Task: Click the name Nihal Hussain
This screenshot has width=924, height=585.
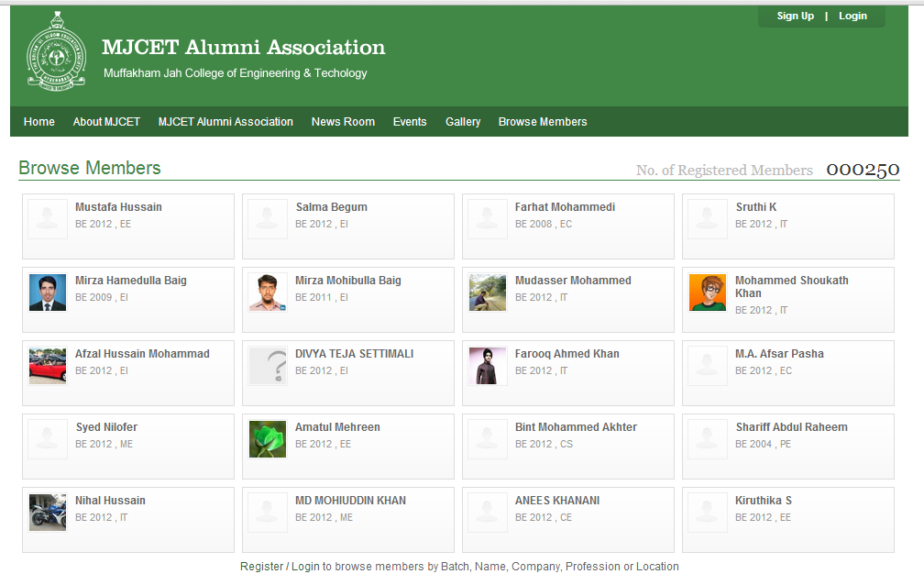Action: [110, 500]
